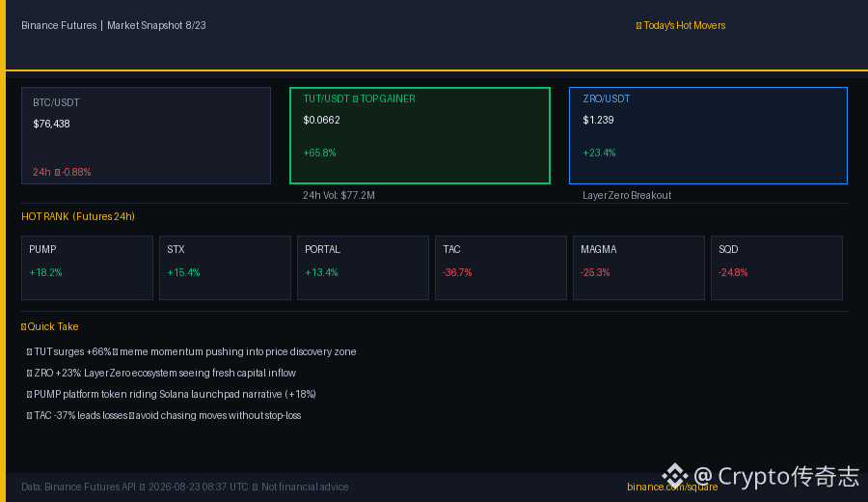Click the +23.4% ZRO gain value

(x=599, y=153)
